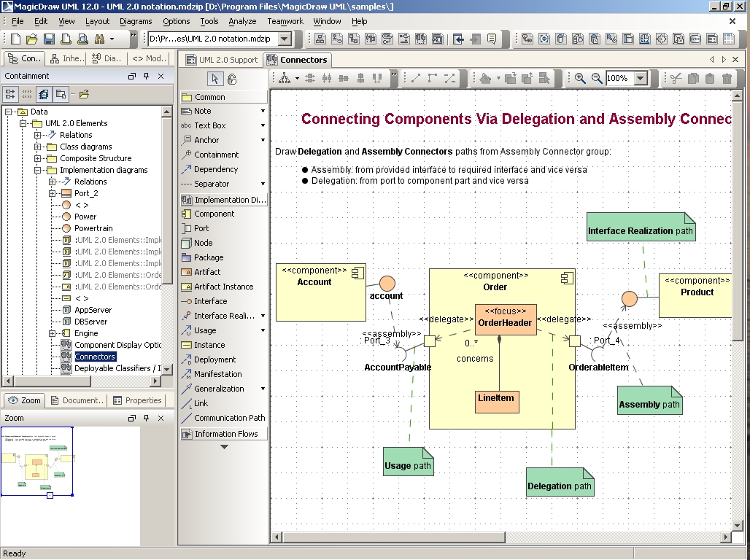Open the Text Box palette dropdown arrow
Image resolution: width=750 pixels, height=560 pixels.
pyautogui.click(x=263, y=125)
